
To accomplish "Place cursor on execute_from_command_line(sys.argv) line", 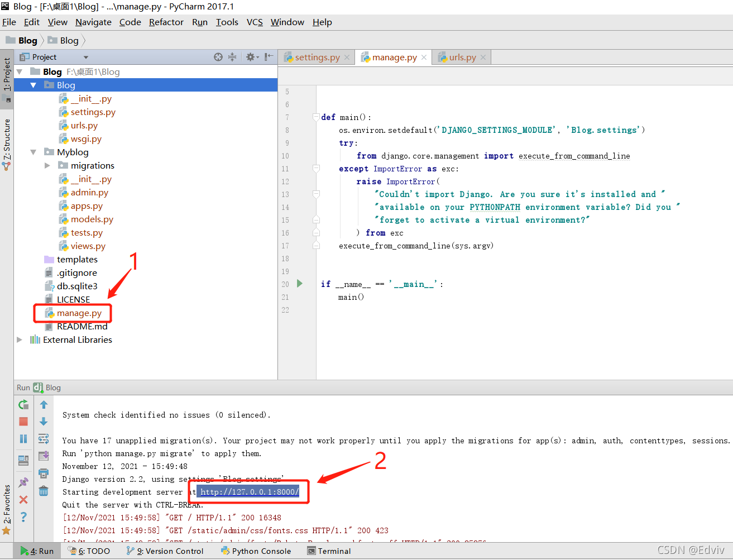I will tap(416, 246).
